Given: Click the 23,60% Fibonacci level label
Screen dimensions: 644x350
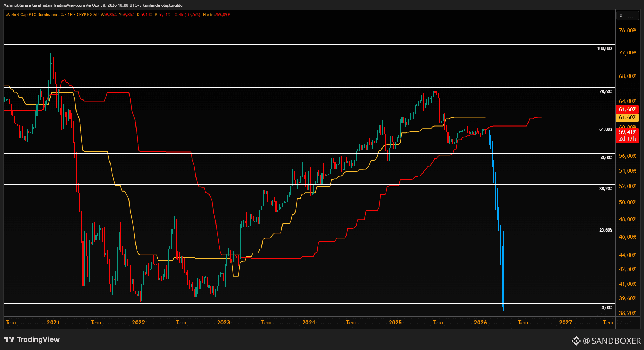Looking at the screenshot, I should point(606,230).
